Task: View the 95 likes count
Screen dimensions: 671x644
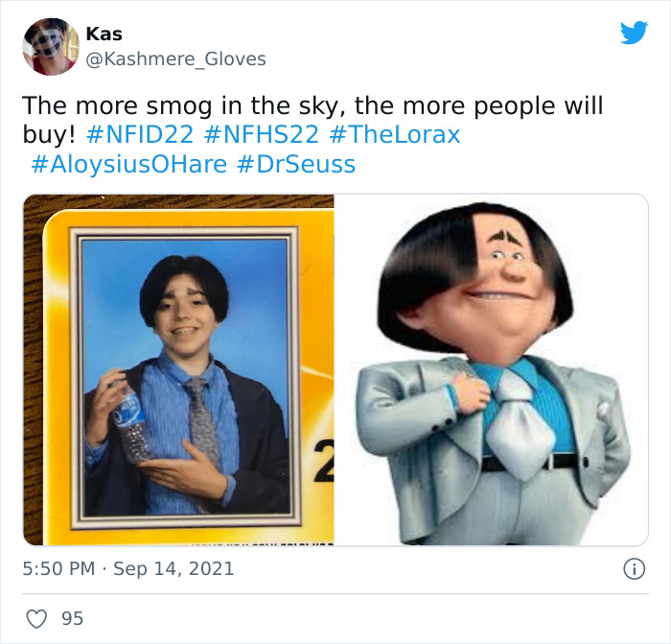Action: tap(72, 619)
